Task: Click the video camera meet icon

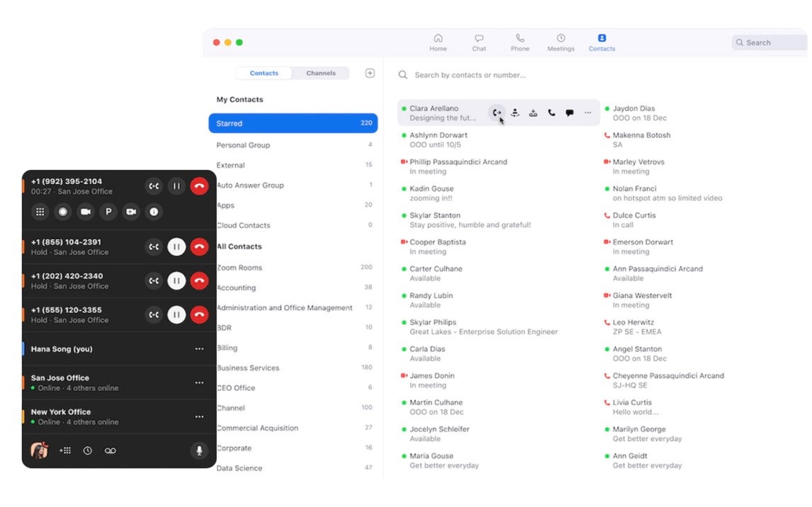Action: [x=86, y=212]
